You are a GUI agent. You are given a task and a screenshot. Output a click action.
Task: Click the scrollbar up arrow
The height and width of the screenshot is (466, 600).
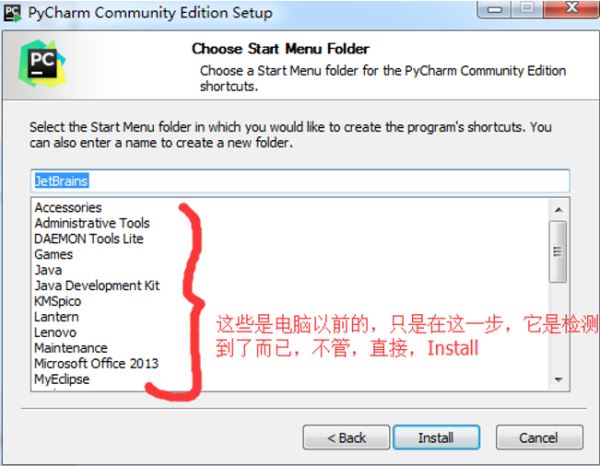(x=558, y=210)
